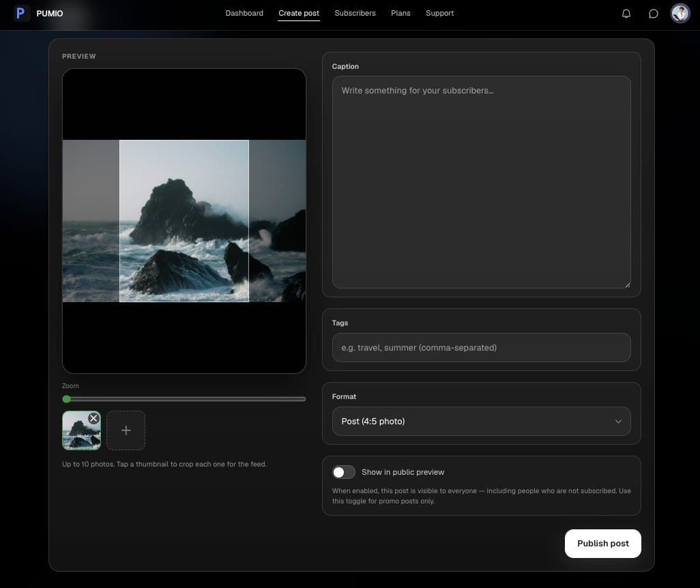
Task: Navigate to Plans
Action: click(400, 14)
